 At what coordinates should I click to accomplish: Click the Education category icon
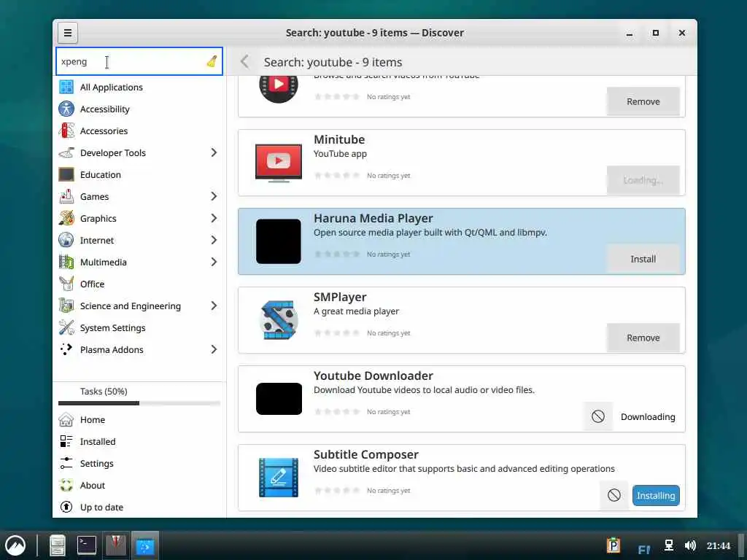66,175
